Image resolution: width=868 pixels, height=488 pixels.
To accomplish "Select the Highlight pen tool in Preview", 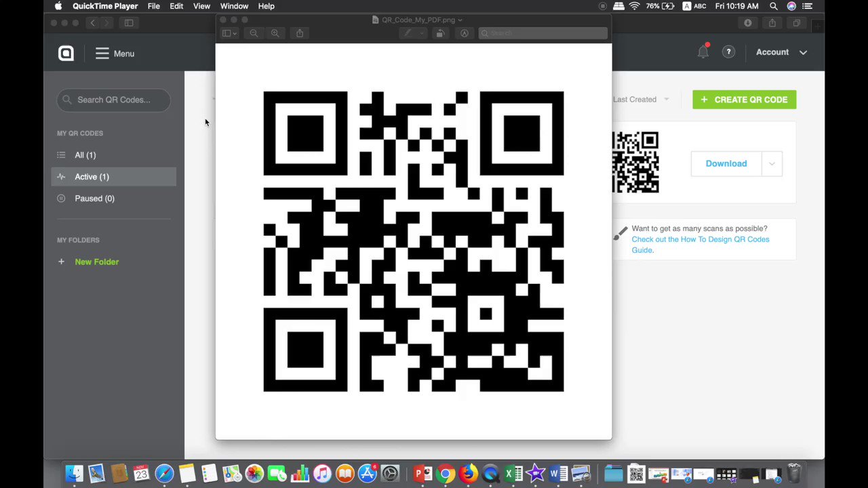I will point(408,33).
